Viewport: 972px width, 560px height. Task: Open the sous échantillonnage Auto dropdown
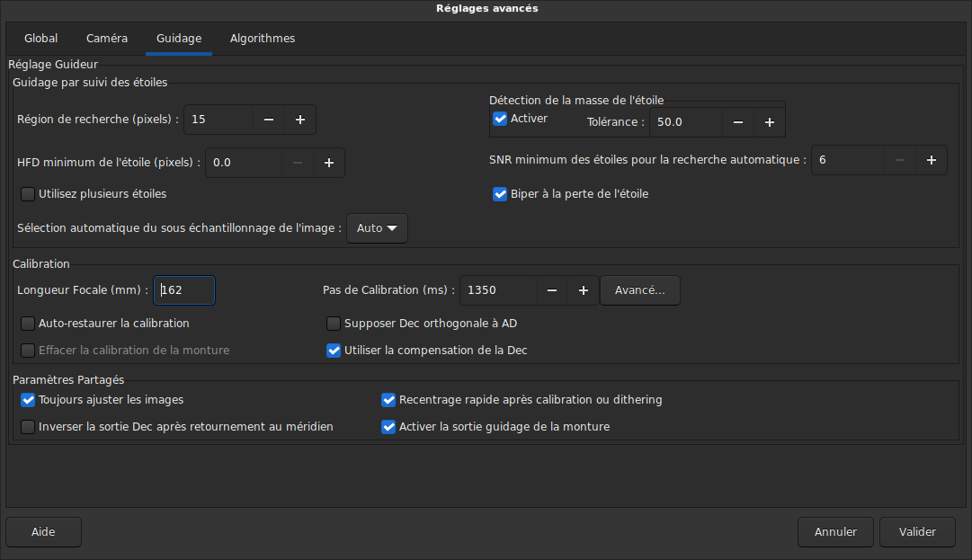(377, 228)
